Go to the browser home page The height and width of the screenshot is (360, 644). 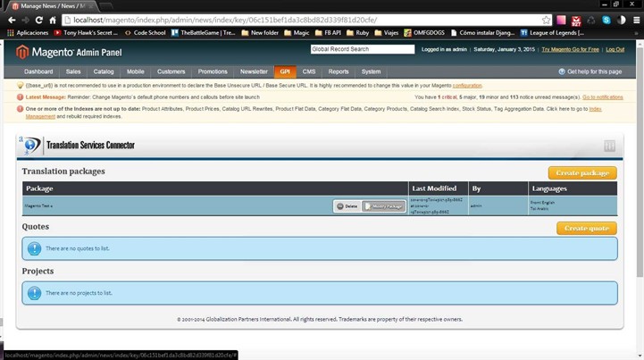click(x=53, y=20)
